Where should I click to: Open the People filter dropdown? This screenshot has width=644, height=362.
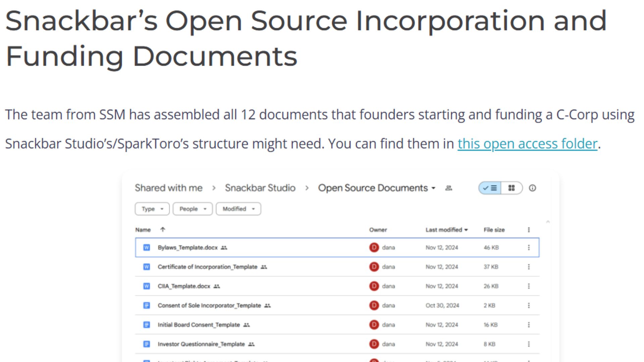pyautogui.click(x=193, y=209)
